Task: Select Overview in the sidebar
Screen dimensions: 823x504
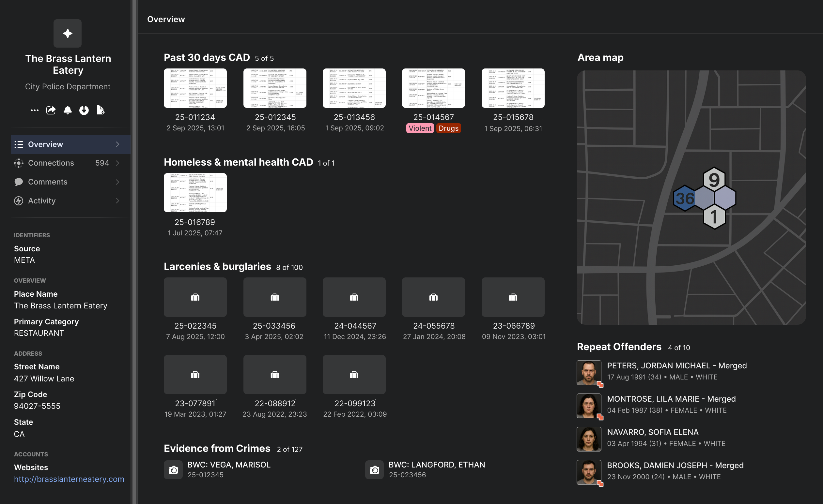Action: (45, 144)
